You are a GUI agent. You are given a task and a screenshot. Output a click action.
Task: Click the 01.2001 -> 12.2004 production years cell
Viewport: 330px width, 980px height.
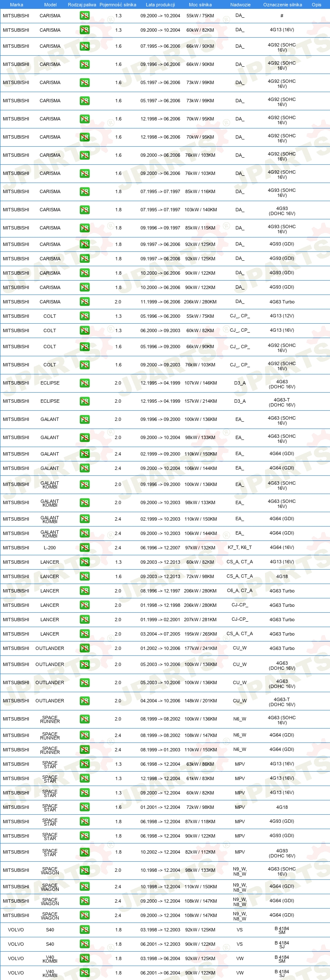(160, 807)
